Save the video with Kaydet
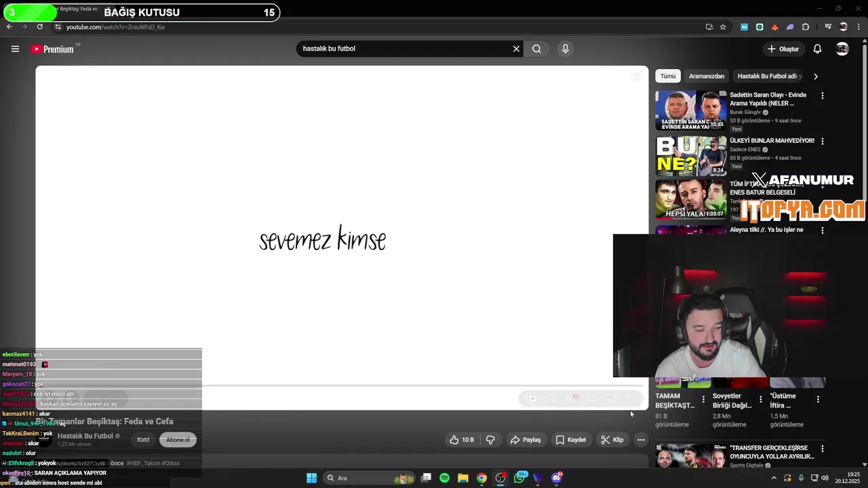Image resolution: width=868 pixels, height=488 pixels. pos(571,440)
